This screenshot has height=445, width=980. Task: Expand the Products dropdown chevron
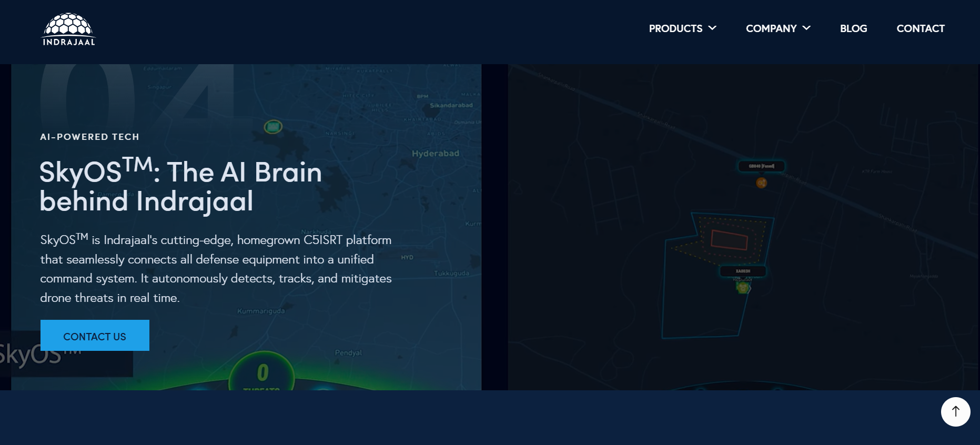click(x=712, y=28)
